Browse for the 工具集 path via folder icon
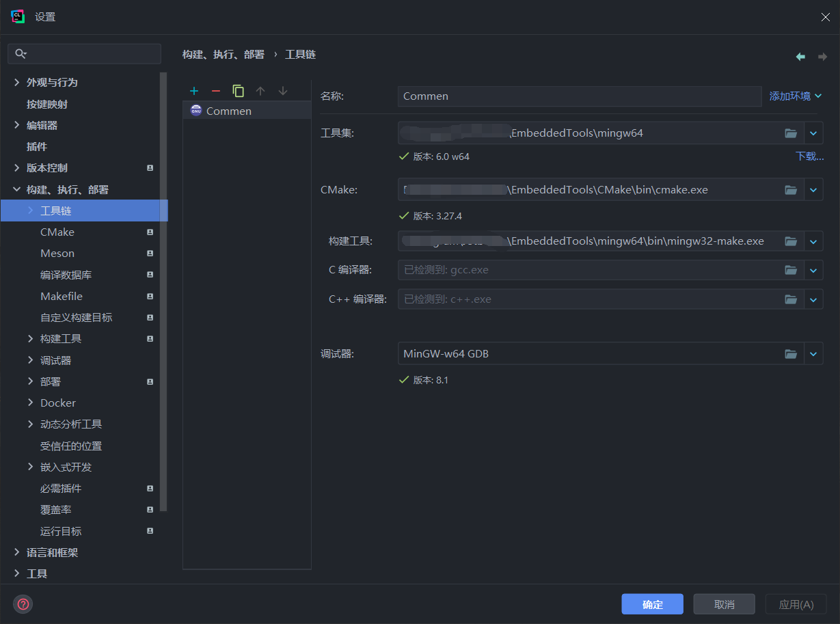The height and width of the screenshot is (624, 840). pos(791,133)
